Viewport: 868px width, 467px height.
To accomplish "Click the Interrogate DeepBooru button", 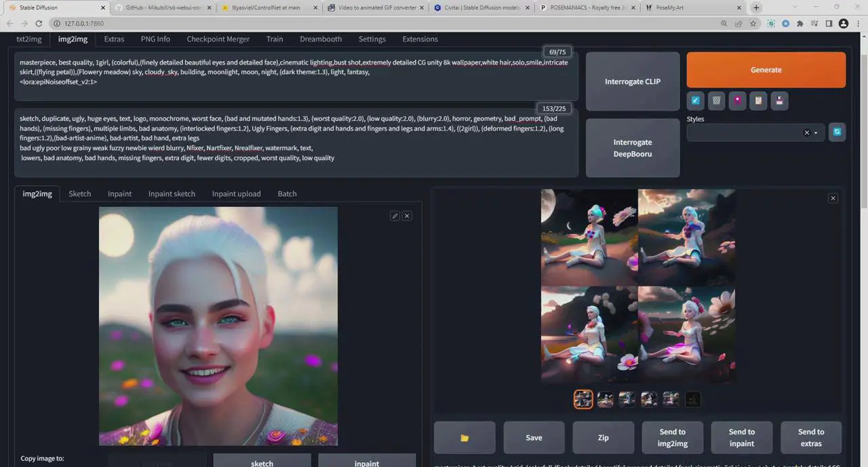I will (632, 148).
